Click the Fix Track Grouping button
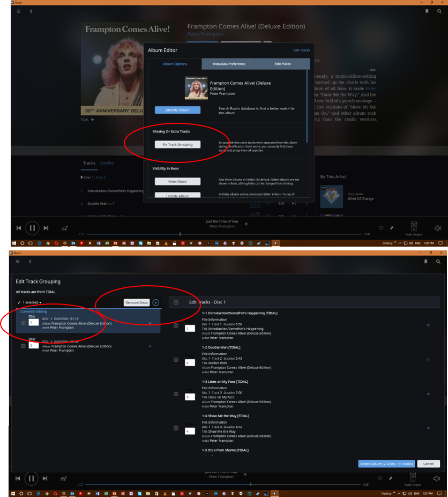 coord(177,145)
